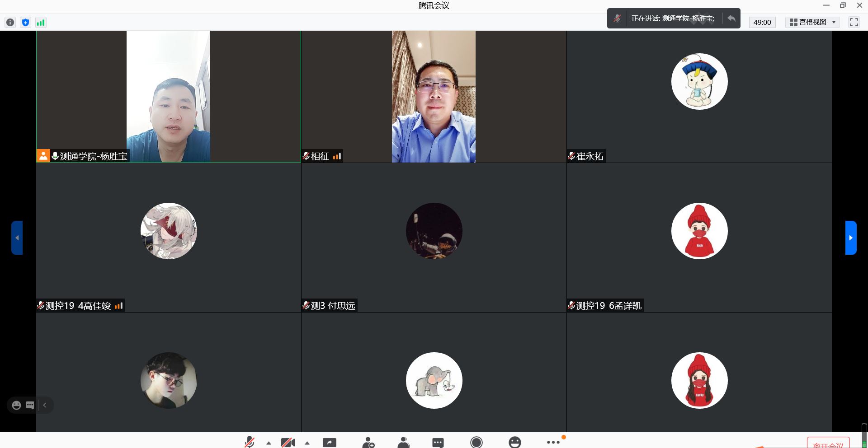
Task: Open the chat icon in bottom toolbar
Action: click(x=438, y=443)
